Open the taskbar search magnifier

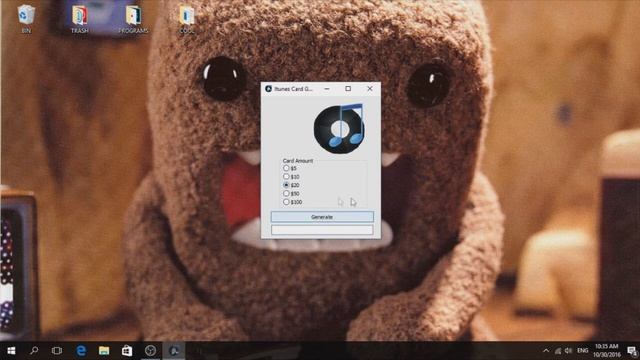34,351
